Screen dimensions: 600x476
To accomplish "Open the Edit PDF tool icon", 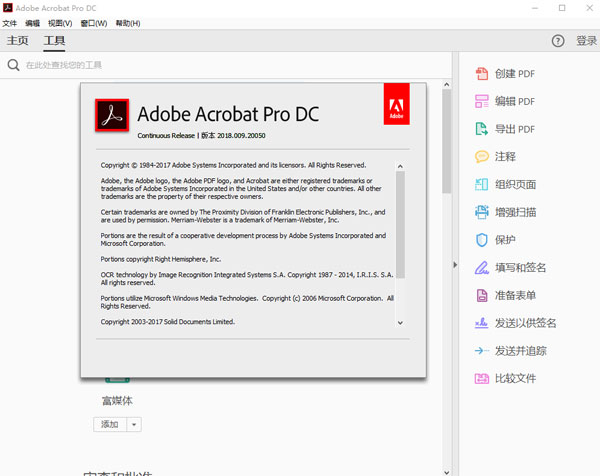I will (x=482, y=101).
